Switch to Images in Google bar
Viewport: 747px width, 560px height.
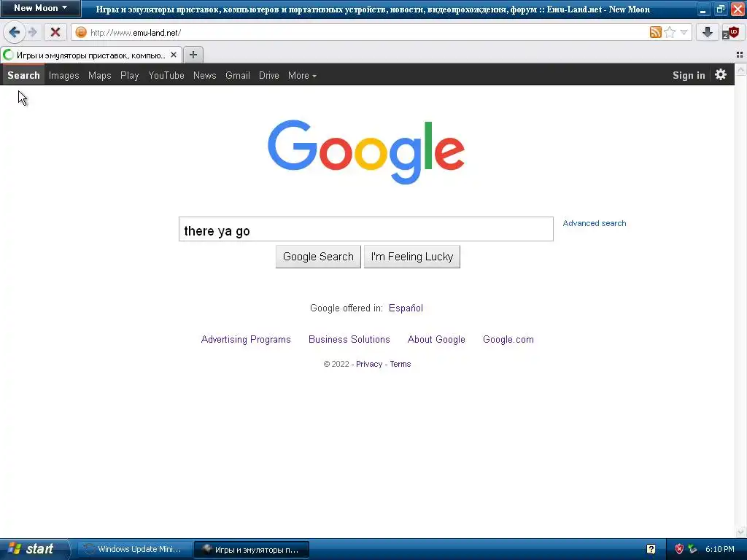pyautogui.click(x=64, y=75)
